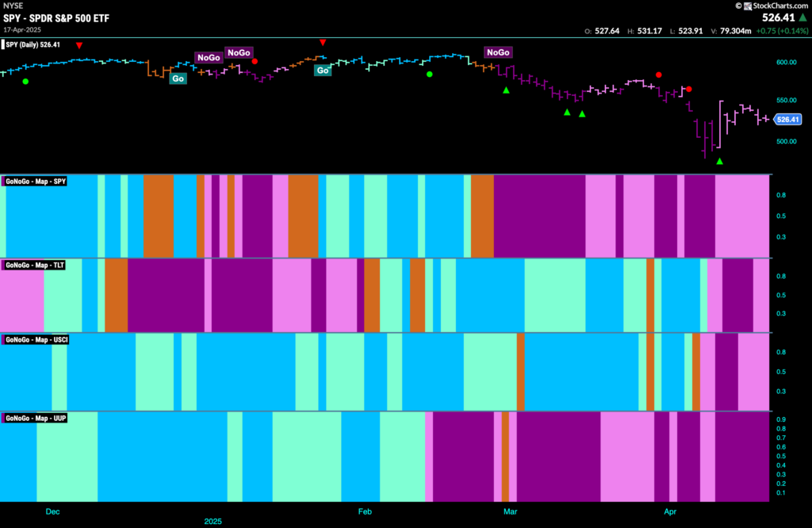Click the green dot marker in early December
This screenshot has height=528, width=812.
click(x=25, y=82)
